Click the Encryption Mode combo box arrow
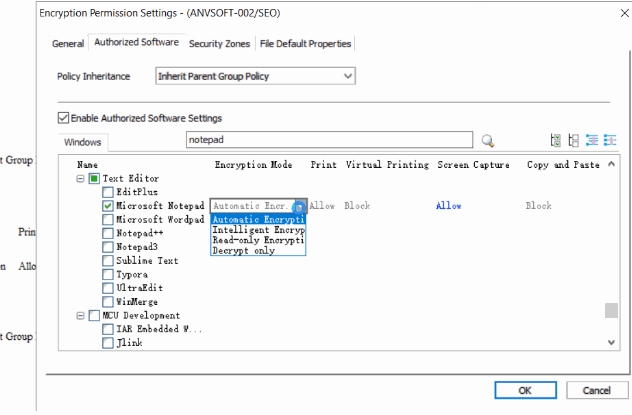Image resolution: width=632 pixels, height=415 pixels. point(300,206)
